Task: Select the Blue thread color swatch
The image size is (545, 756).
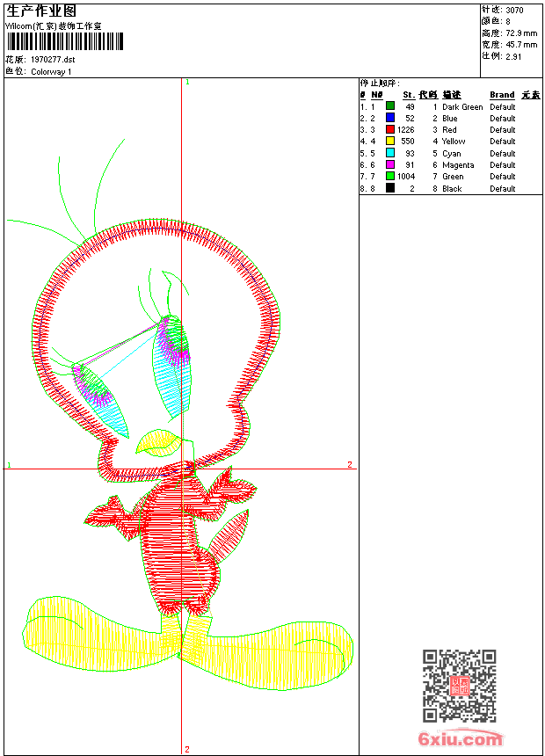Action: pos(390,118)
